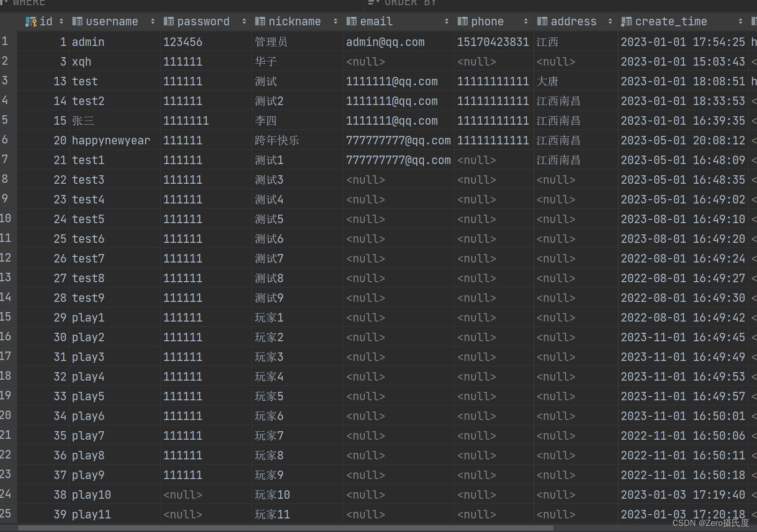Image resolution: width=757 pixels, height=532 pixels.
Task: Select create_time 2022-08-01 16:49:42
Action: pos(683,318)
